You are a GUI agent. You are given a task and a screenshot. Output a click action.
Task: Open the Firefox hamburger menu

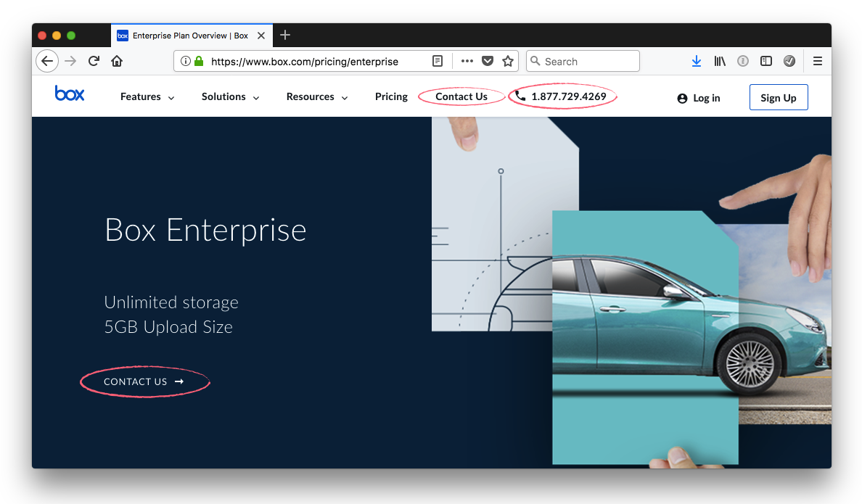point(818,61)
